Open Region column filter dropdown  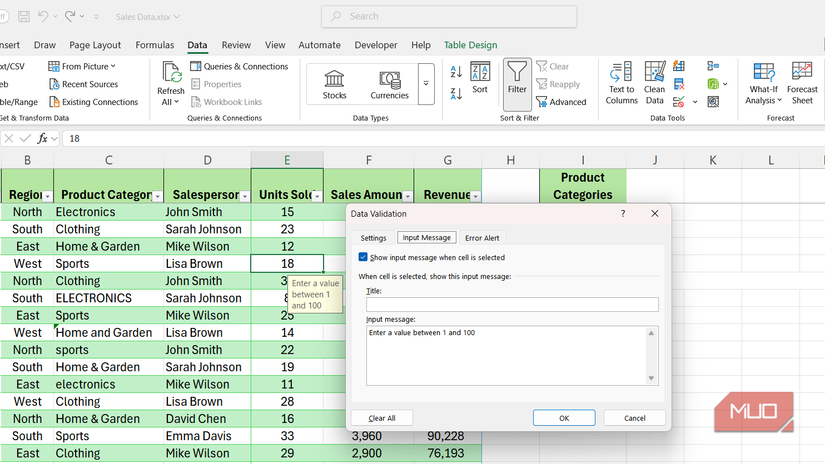(47, 197)
